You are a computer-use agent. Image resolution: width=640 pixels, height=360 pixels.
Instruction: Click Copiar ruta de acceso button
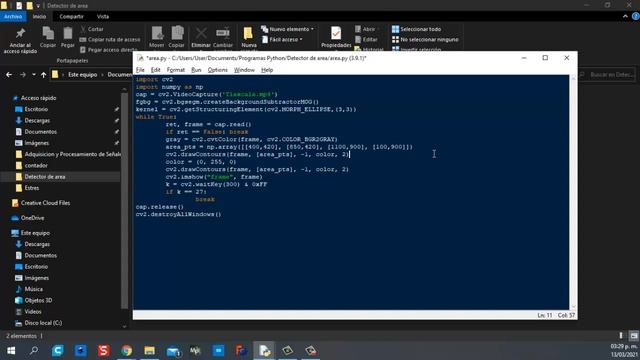(110, 40)
